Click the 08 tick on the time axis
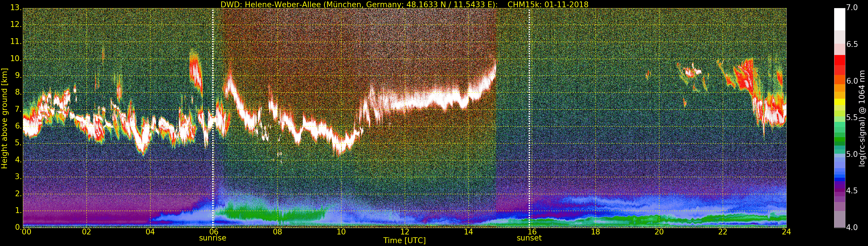Viewport: 868px width, 246px height. [277, 232]
